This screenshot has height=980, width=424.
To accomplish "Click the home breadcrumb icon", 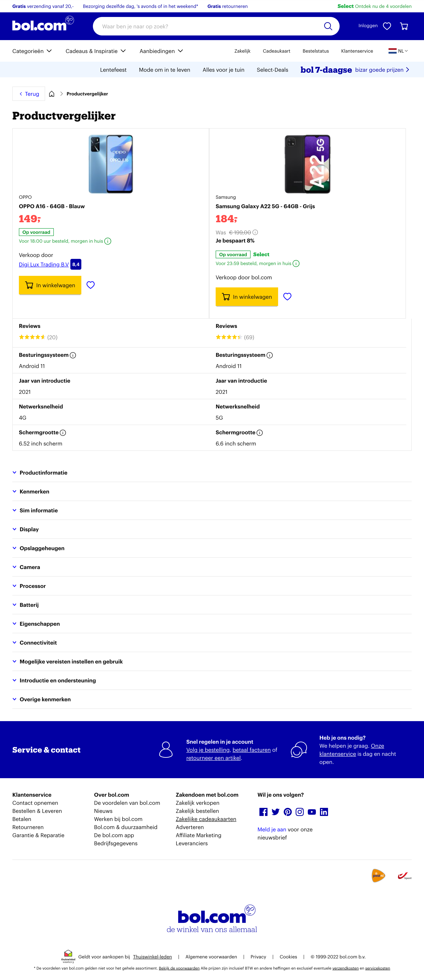I will [x=52, y=94].
